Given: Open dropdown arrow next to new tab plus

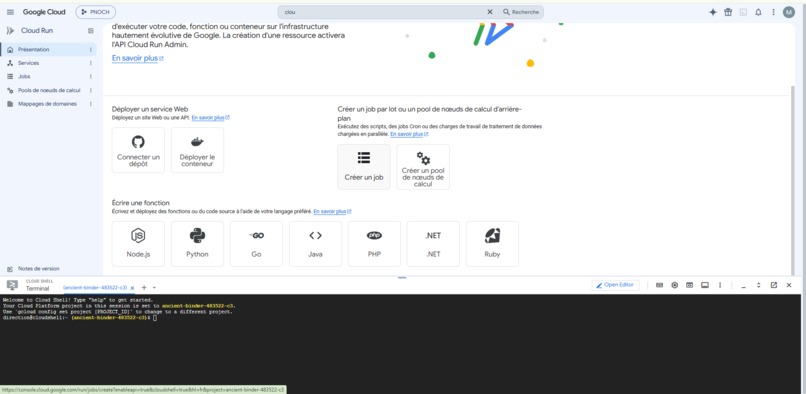Looking at the screenshot, I should 154,288.
